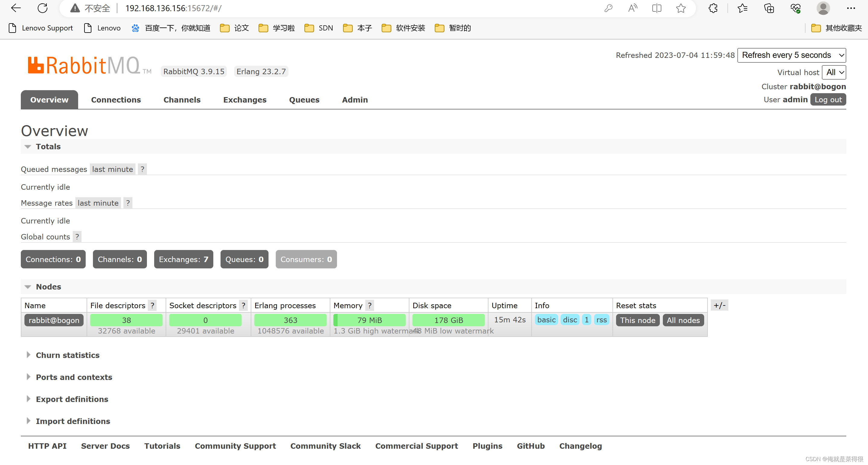Image resolution: width=868 pixels, height=465 pixels.
Task: Open the split screen icon
Action: [657, 8]
